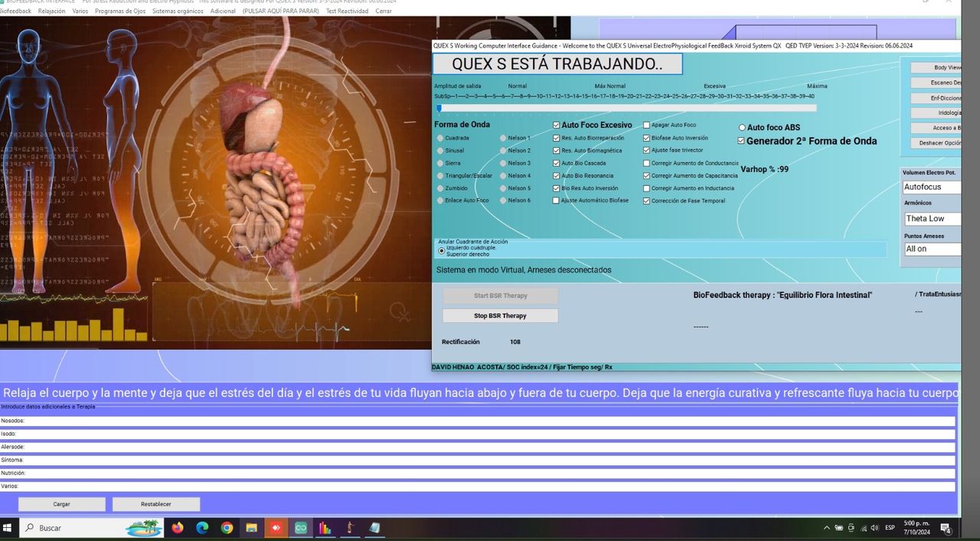The width and height of the screenshot is (980, 541).
Task: Toggle Res. Auto Biomagnética checkbox
Action: (x=556, y=151)
